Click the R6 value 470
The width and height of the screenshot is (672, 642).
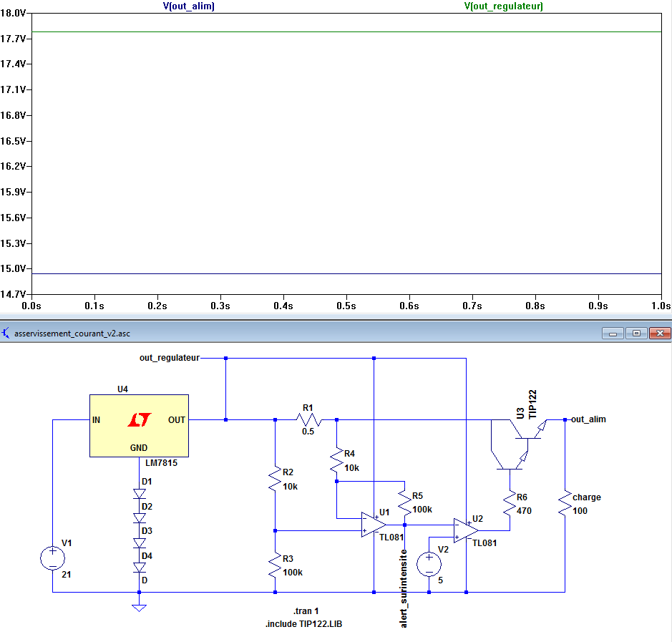point(524,511)
